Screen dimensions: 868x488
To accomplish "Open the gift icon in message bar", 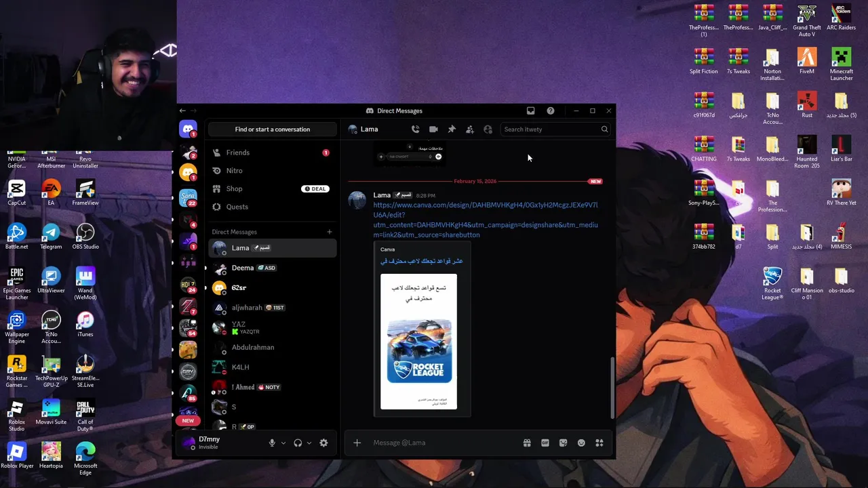I will pos(527,443).
